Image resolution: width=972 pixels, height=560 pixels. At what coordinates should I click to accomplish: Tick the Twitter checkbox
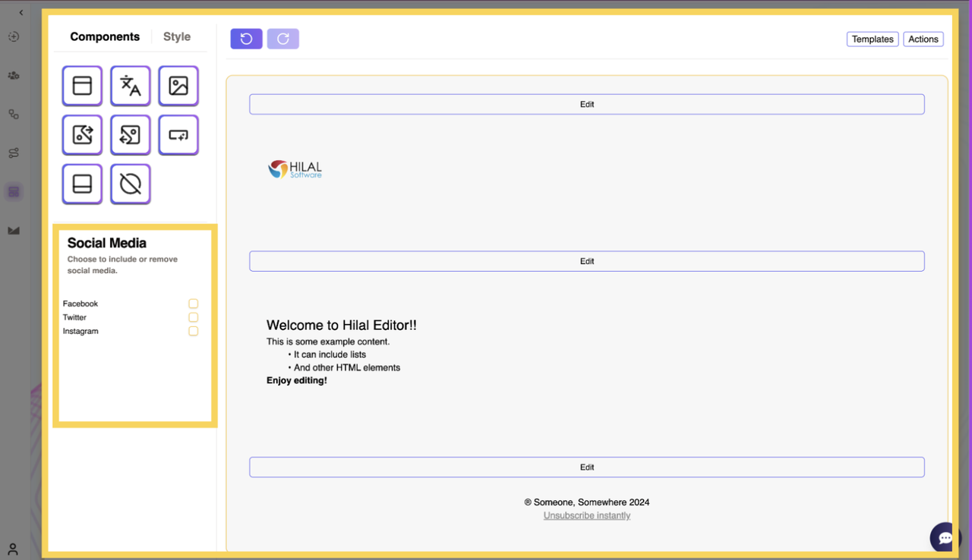tap(194, 317)
